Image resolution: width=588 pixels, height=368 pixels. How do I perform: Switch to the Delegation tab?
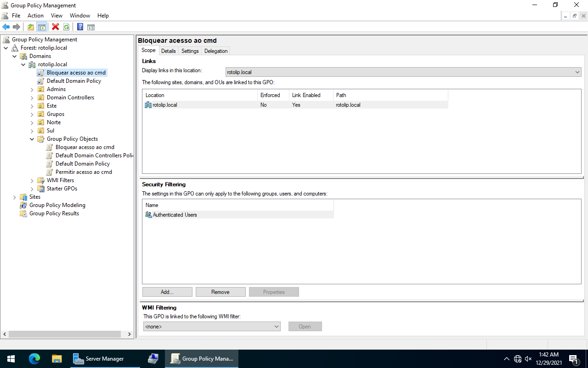click(216, 51)
